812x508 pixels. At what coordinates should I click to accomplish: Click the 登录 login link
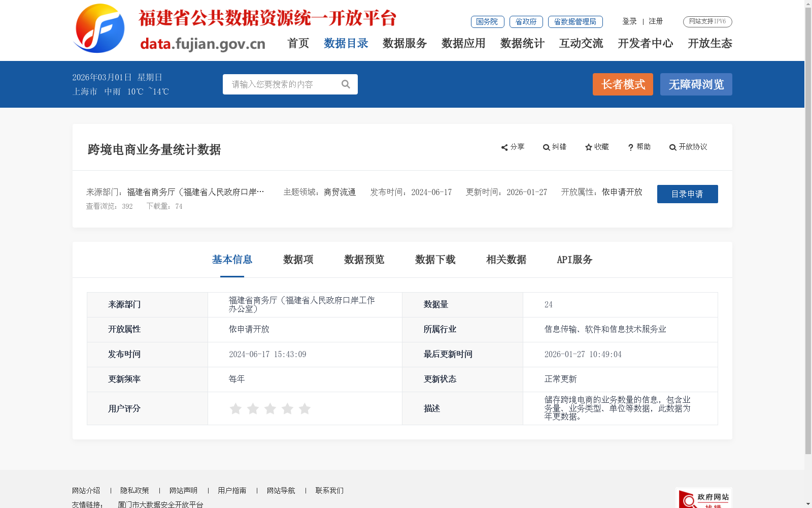[x=630, y=21]
